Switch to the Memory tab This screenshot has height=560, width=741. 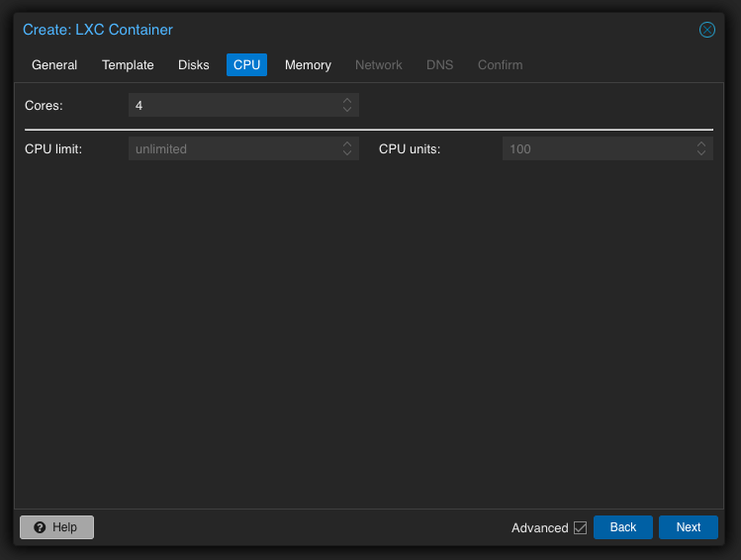(308, 65)
